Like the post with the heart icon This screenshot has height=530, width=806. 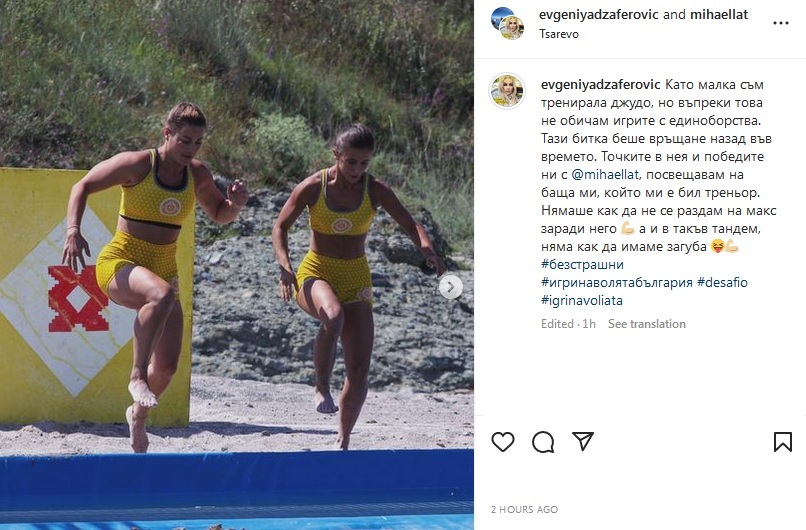pos(503,442)
